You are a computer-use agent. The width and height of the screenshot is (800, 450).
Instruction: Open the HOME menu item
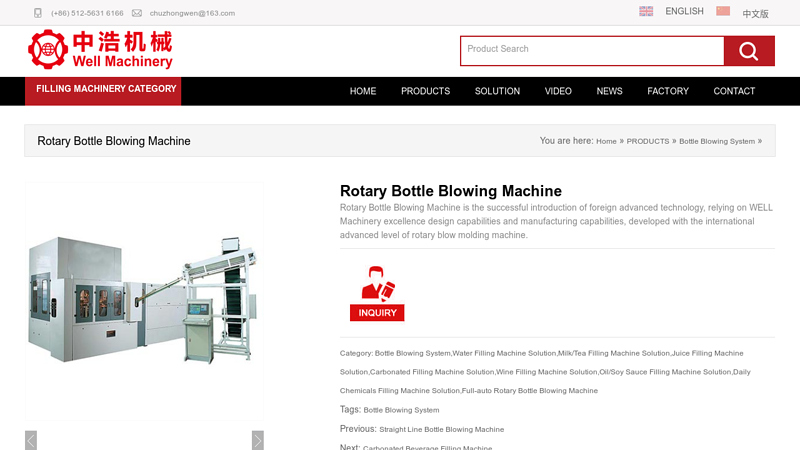[363, 91]
